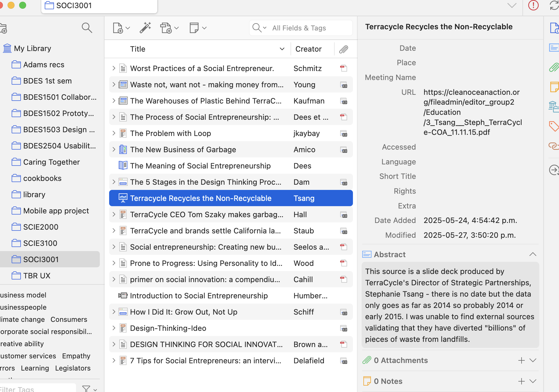Screen dimensions: 559x392
Task: Click the New Item toolbar icon
Action: (x=118, y=28)
